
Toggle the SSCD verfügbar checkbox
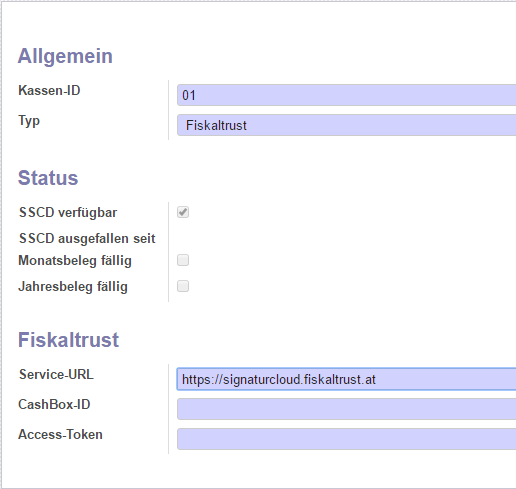point(183,212)
